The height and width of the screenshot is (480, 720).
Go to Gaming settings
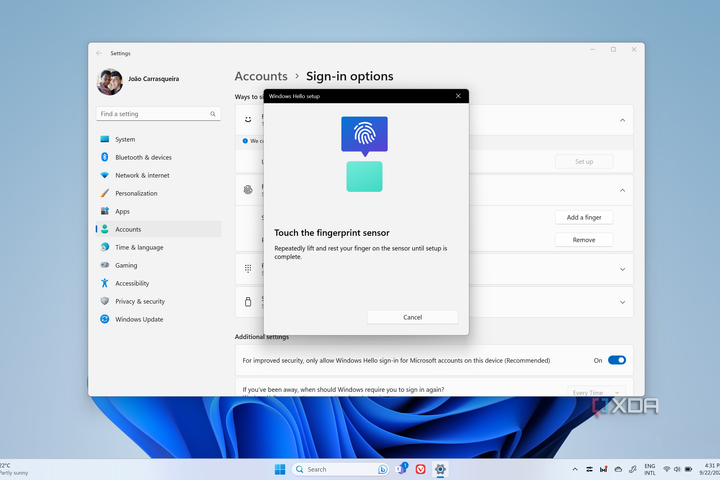tap(158, 265)
